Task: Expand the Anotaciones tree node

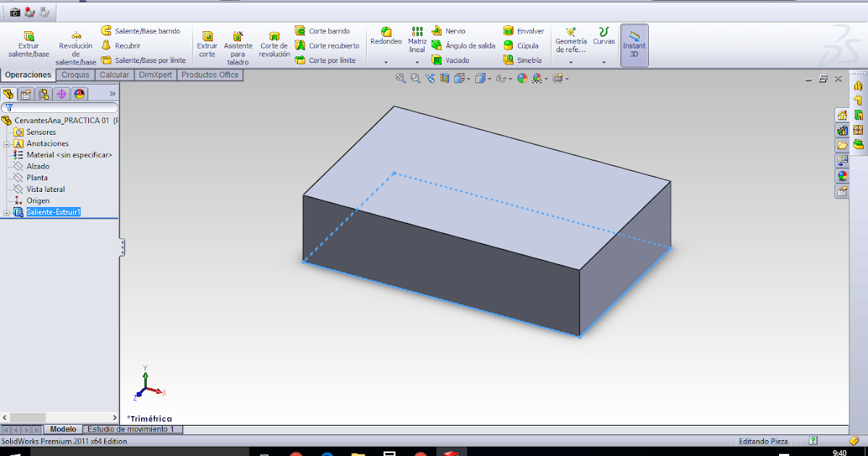Action: [x=7, y=143]
